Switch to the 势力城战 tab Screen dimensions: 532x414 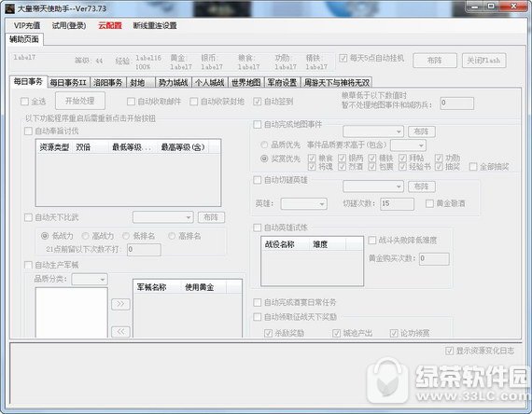click(174, 82)
